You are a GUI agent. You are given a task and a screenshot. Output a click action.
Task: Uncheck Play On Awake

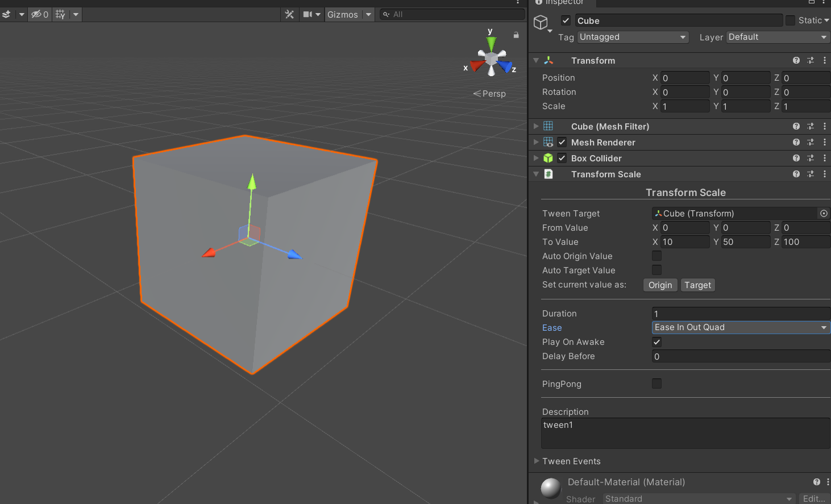point(657,342)
